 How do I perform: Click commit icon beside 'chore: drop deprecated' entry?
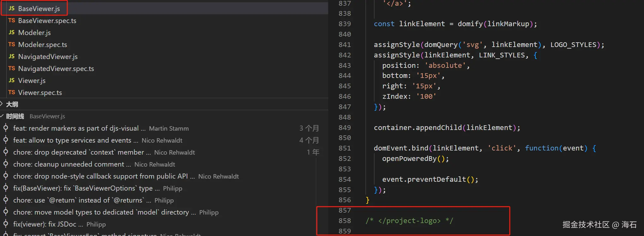tap(6, 152)
